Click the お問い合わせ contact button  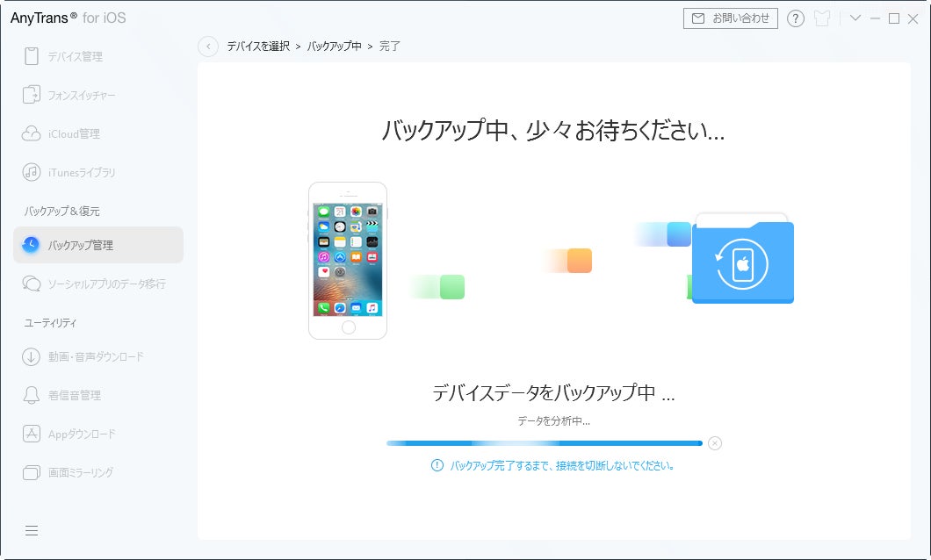click(x=731, y=18)
